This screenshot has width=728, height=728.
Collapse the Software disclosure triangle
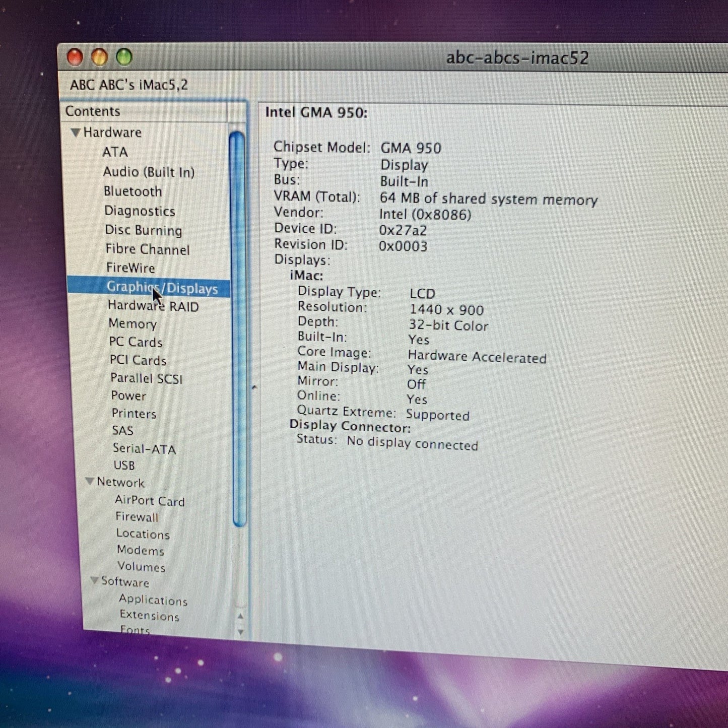tap(94, 580)
